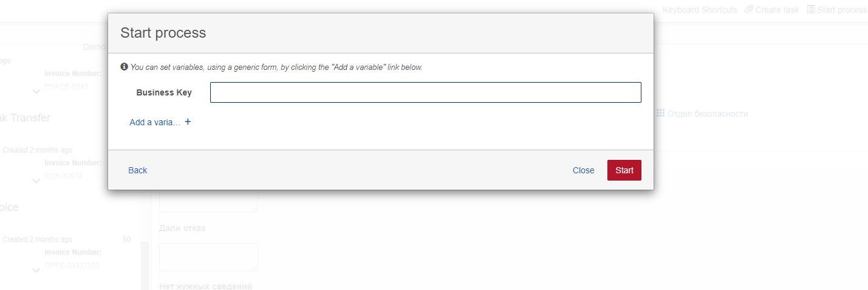Viewport: 868px width, 290px height.
Task: Click the plus icon next to Add a variable
Action: pos(188,122)
